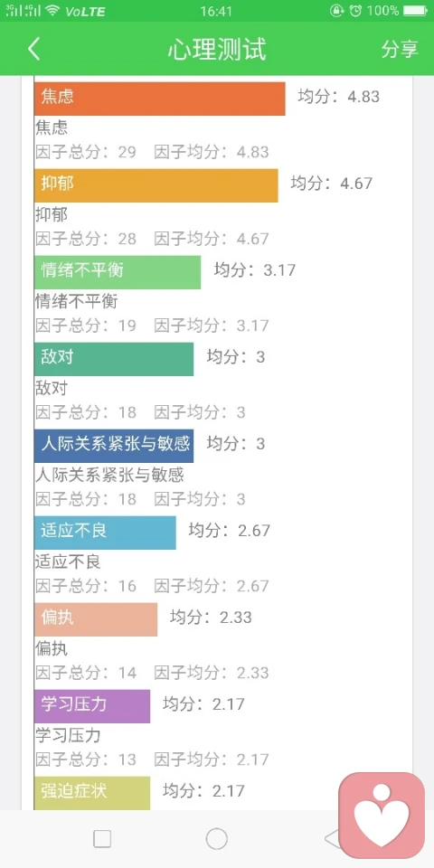Select the blue 人际关系紧张与敏感 bar
Viewport: 434px width, 868px height.
coord(114,446)
